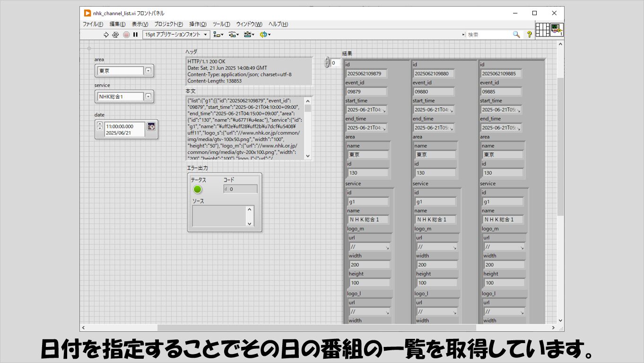The width and height of the screenshot is (644, 363).
Task: Click the event_id value 09879
Action: (367, 91)
